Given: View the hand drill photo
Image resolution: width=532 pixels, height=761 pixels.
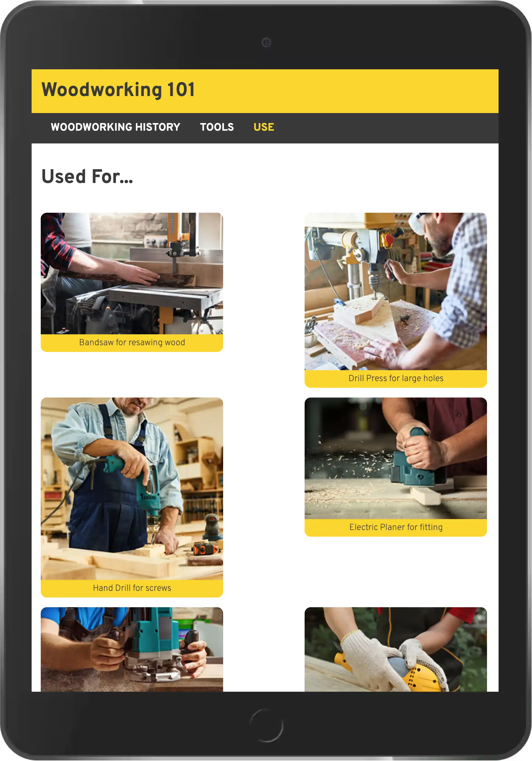Looking at the screenshot, I should click(x=132, y=489).
